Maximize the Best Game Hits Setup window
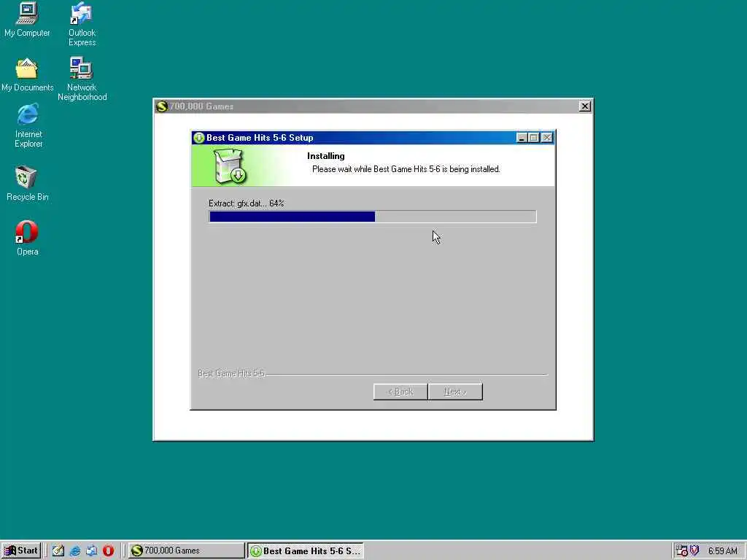The width and height of the screenshot is (747, 560). pyautogui.click(x=533, y=138)
